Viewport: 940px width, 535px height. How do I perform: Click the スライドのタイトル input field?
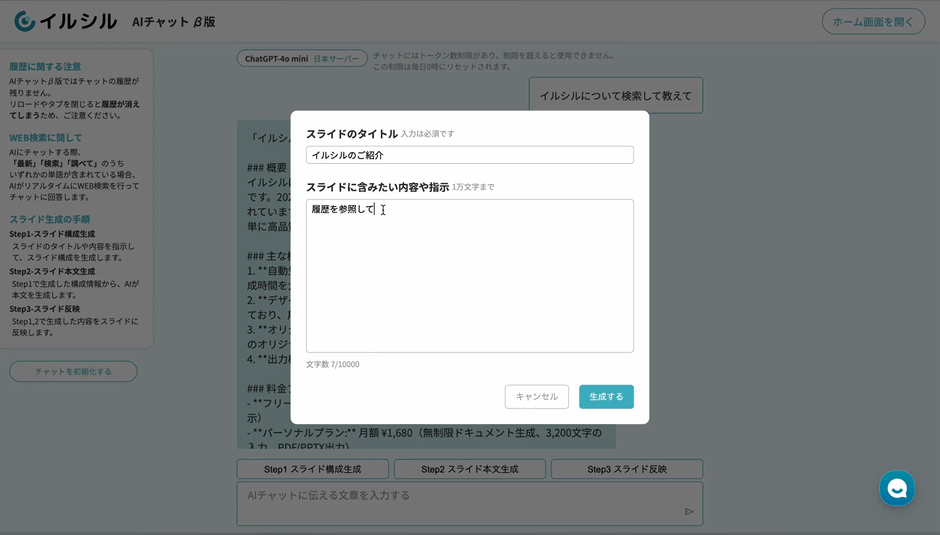pos(469,155)
